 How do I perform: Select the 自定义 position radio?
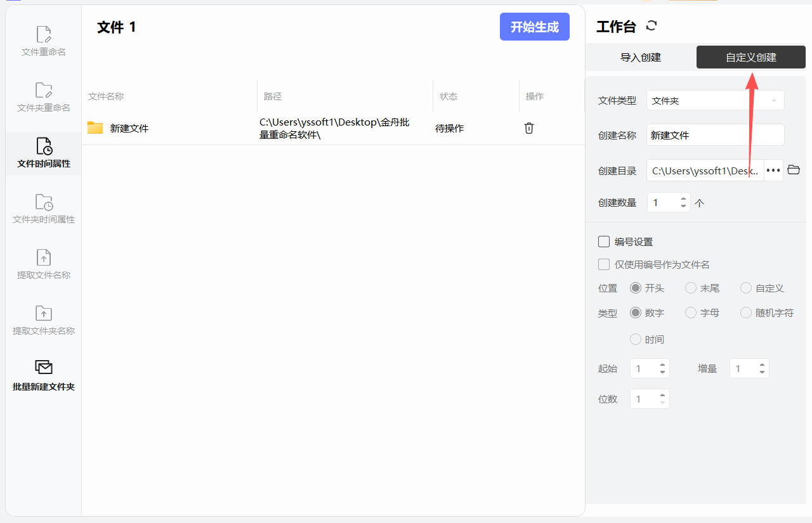(x=746, y=288)
